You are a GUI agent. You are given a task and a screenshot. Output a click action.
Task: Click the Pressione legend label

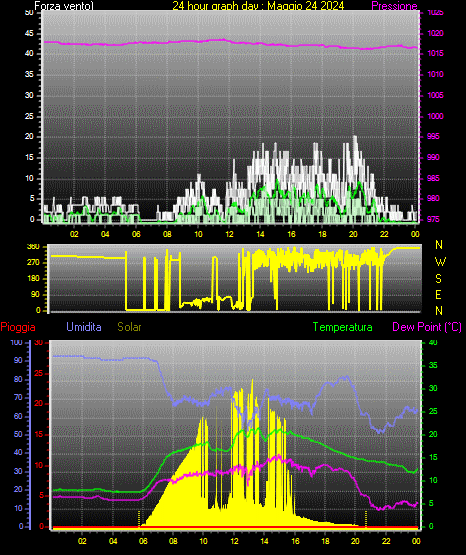(394, 6)
